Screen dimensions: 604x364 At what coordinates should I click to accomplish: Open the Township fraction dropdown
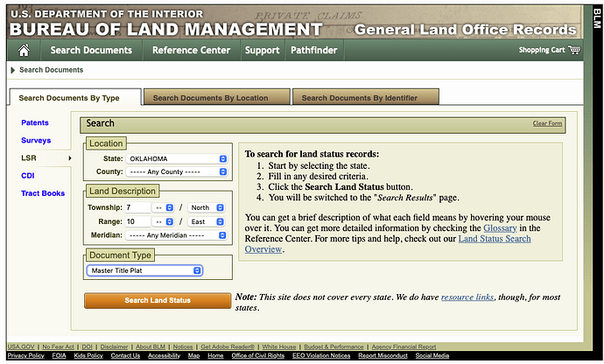click(164, 207)
